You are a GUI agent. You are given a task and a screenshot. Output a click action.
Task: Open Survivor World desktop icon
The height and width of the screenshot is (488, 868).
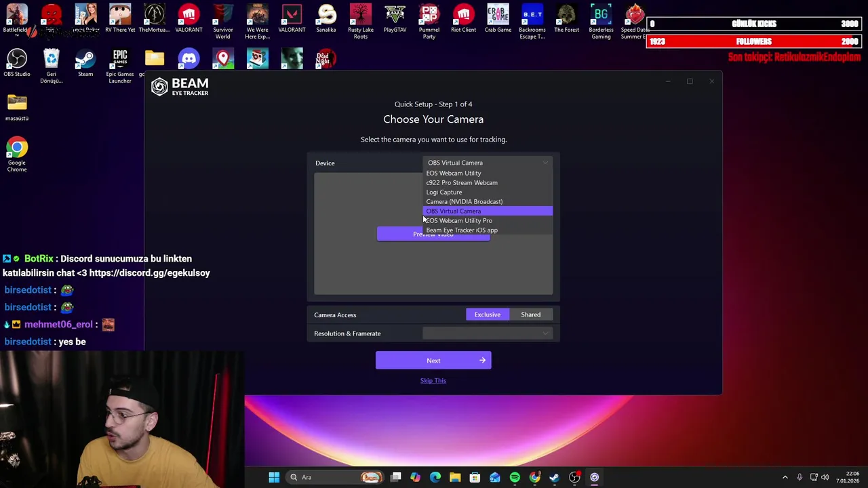(223, 22)
